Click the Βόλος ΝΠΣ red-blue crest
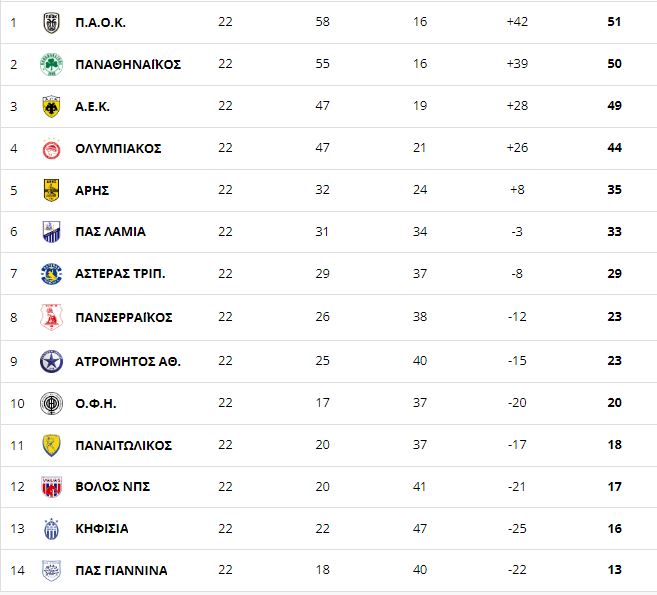This screenshot has height=595, width=657. pyautogui.click(x=52, y=487)
